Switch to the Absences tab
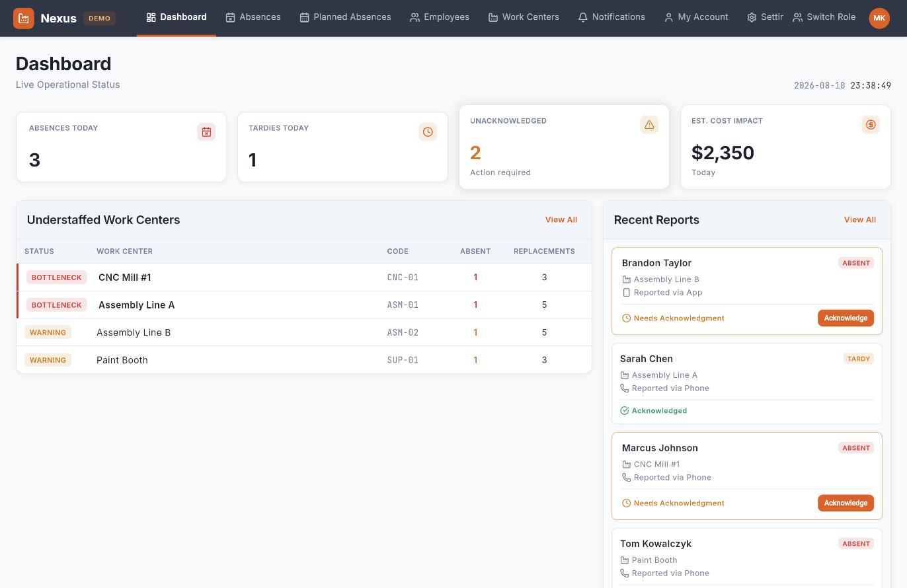The image size is (907, 588). coord(253,17)
